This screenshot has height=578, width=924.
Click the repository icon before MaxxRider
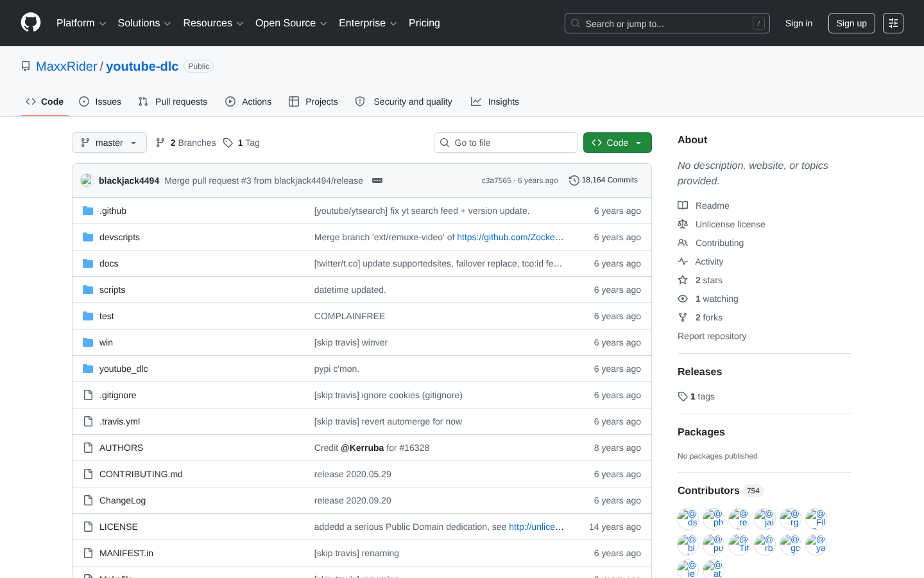pyautogui.click(x=26, y=66)
